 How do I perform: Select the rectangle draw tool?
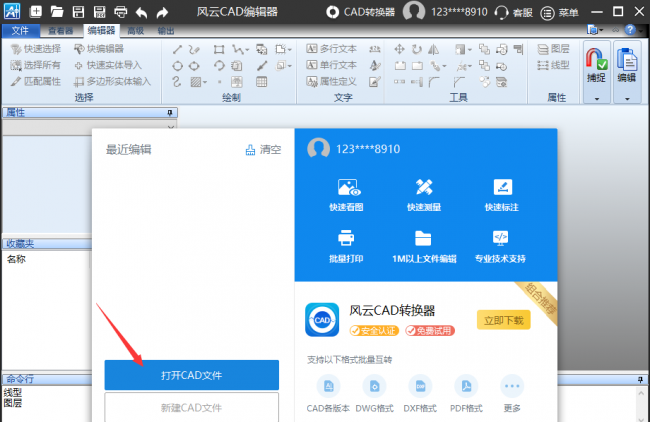pos(219,50)
